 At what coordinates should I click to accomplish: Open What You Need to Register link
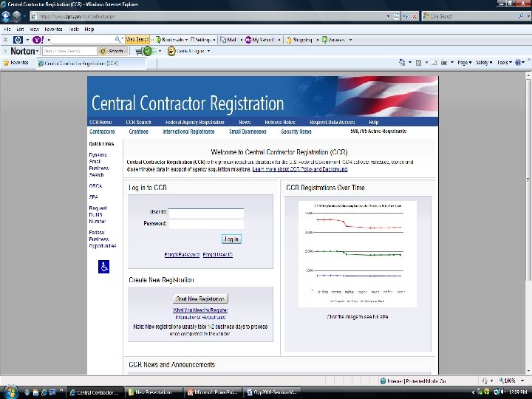200,310
